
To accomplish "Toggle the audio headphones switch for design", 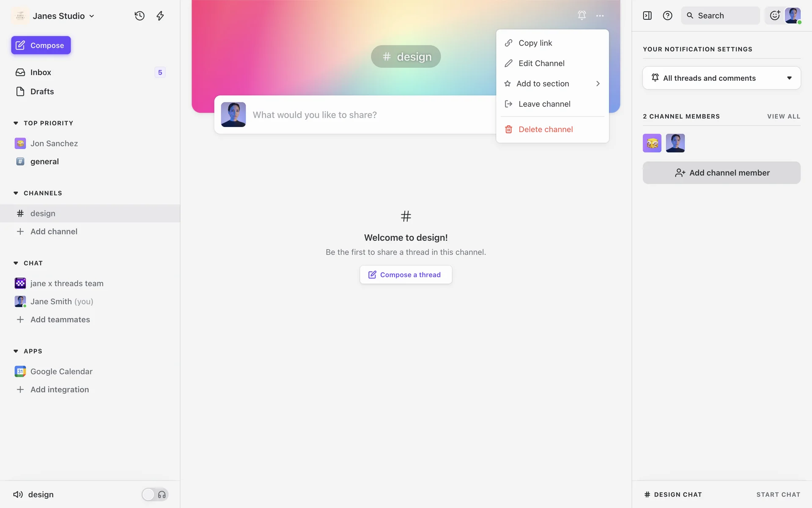I will point(155,494).
